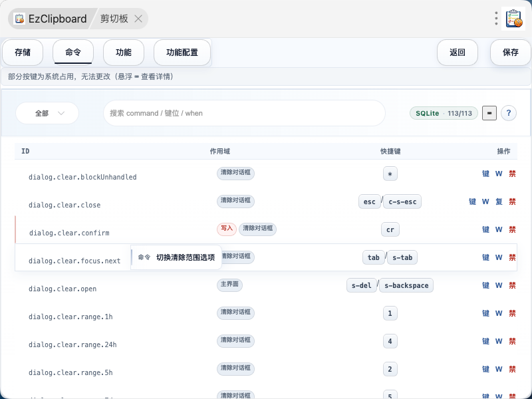Click the W icon for dialog.clear.confirm

[x=499, y=229]
